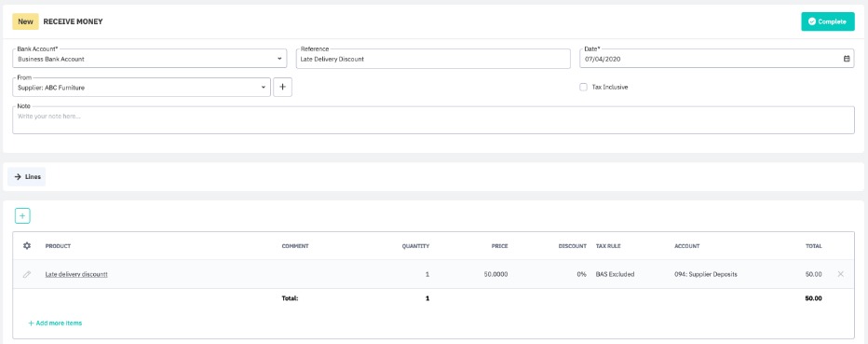Screen dimensions: 868x344
Task: Click the New status badge
Action: tap(25, 21)
